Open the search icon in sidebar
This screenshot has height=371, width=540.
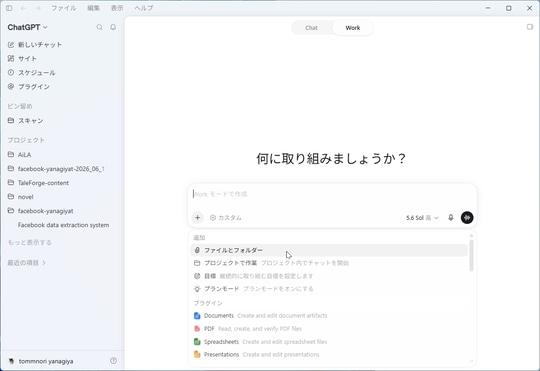[x=100, y=27]
